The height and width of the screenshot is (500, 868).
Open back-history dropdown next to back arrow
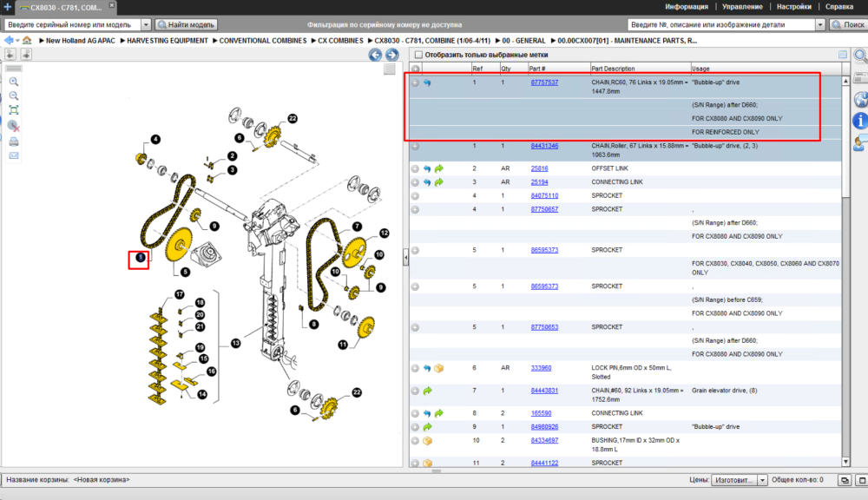(x=17, y=41)
